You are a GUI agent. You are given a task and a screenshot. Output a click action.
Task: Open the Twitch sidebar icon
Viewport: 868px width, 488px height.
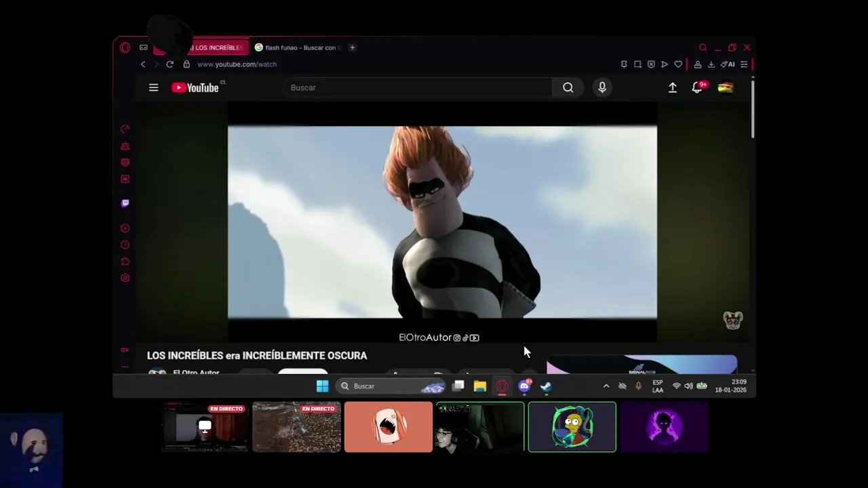click(125, 203)
